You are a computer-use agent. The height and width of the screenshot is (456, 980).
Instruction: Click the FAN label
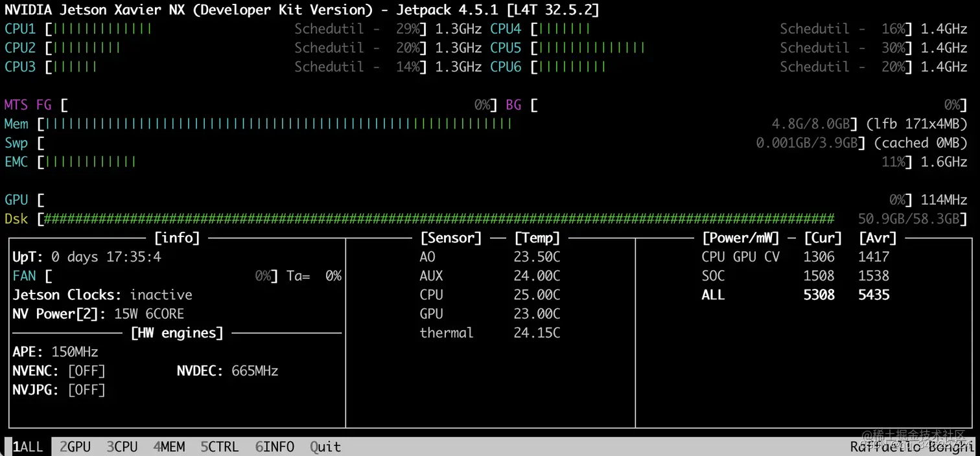click(x=24, y=276)
